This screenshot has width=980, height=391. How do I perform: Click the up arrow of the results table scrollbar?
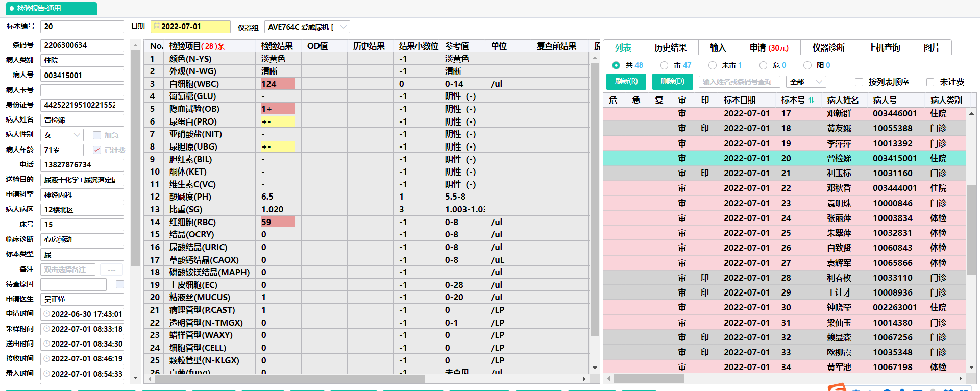coord(595,58)
